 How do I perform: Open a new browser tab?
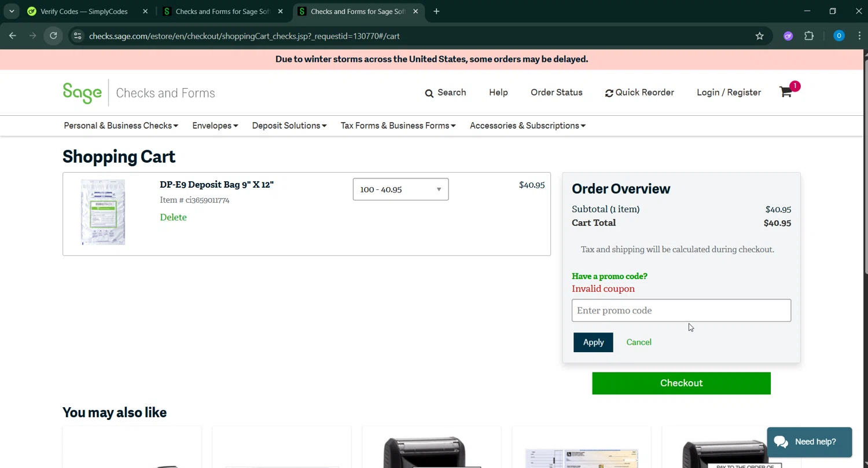coord(436,11)
